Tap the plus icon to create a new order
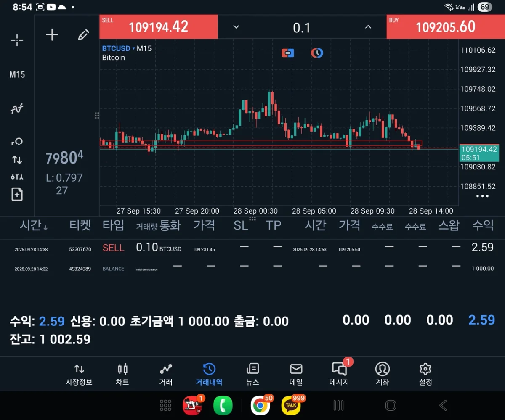Screen dimensions: 505x420 [x=52, y=34]
